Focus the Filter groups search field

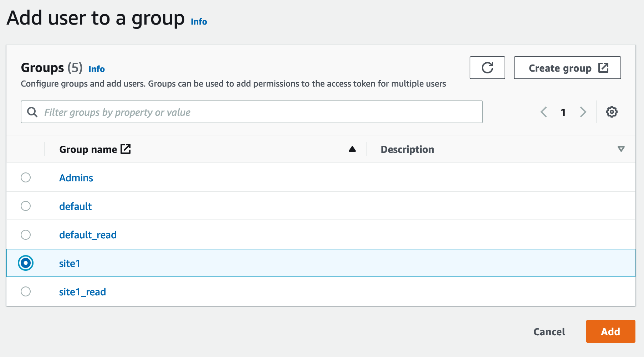coord(252,112)
